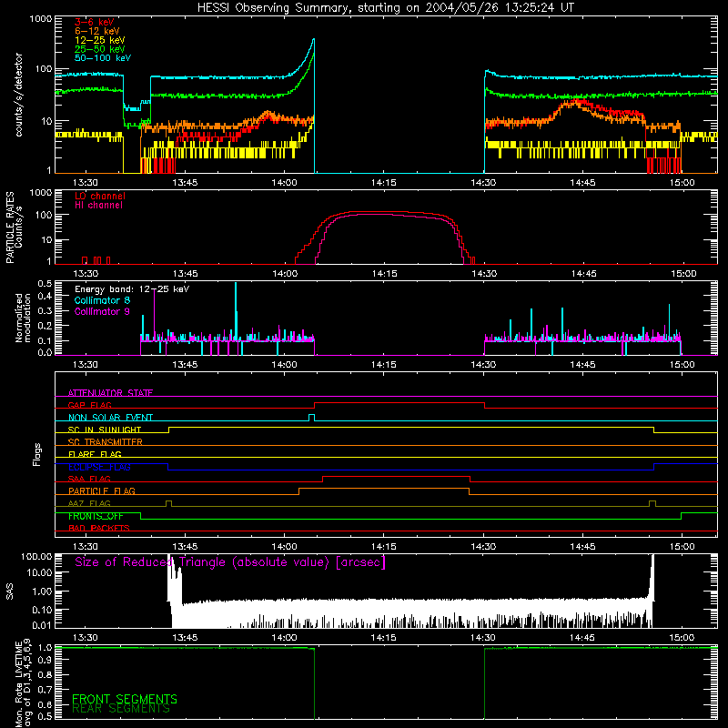Click the FRONTS OFF flag label
The width and height of the screenshot is (728, 728).
96,516
